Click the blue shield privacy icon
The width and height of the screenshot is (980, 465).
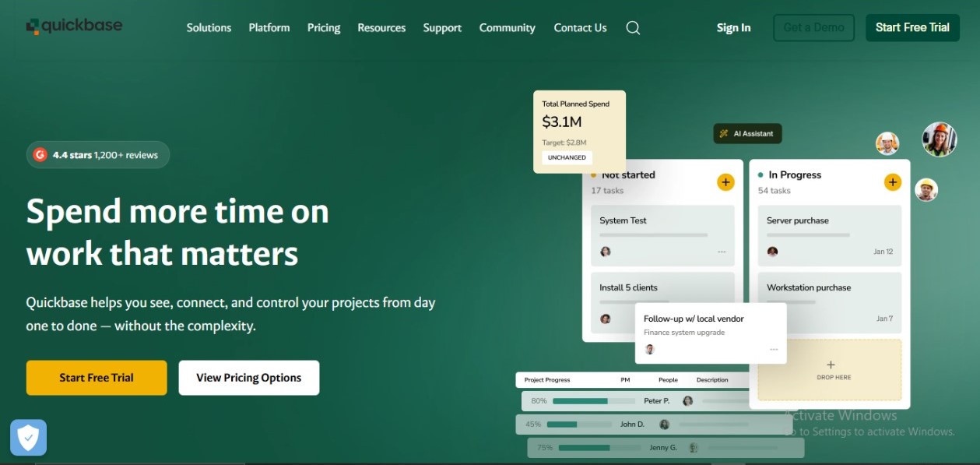(x=28, y=438)
